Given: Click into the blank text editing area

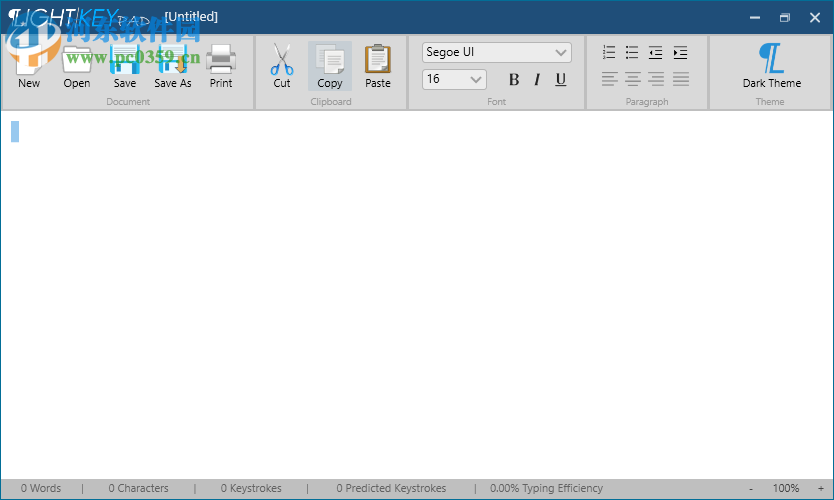Looking at the screenshot, I should (x=417, y=295).
